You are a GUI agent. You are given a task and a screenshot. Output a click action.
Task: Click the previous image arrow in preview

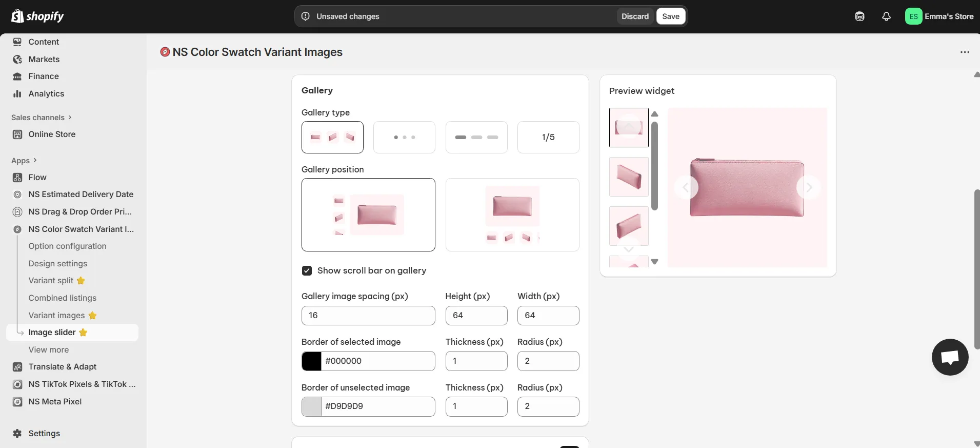click(686, 188)
